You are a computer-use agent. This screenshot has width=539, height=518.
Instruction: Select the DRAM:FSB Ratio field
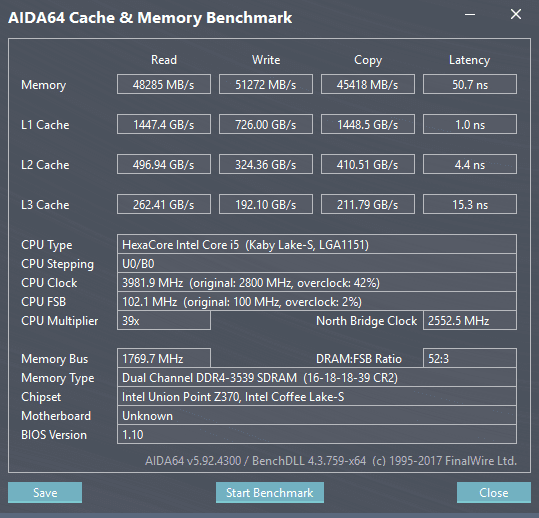(470, 358)
